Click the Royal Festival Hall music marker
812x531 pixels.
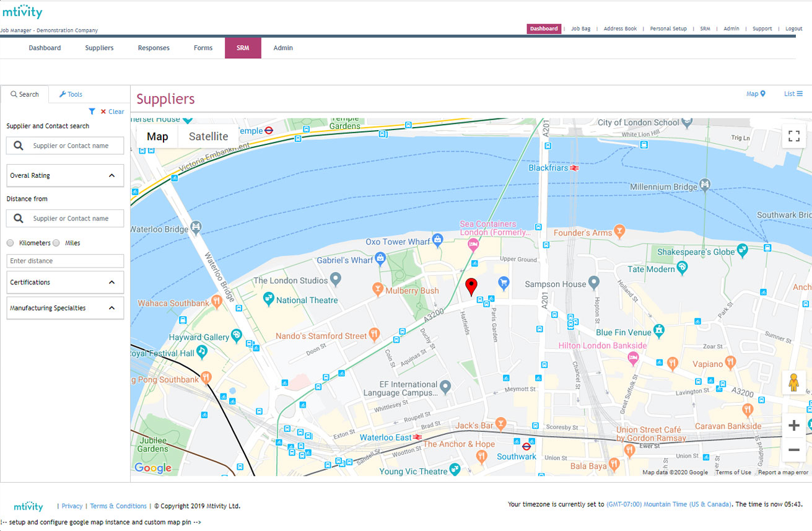[x=201, y=352]
